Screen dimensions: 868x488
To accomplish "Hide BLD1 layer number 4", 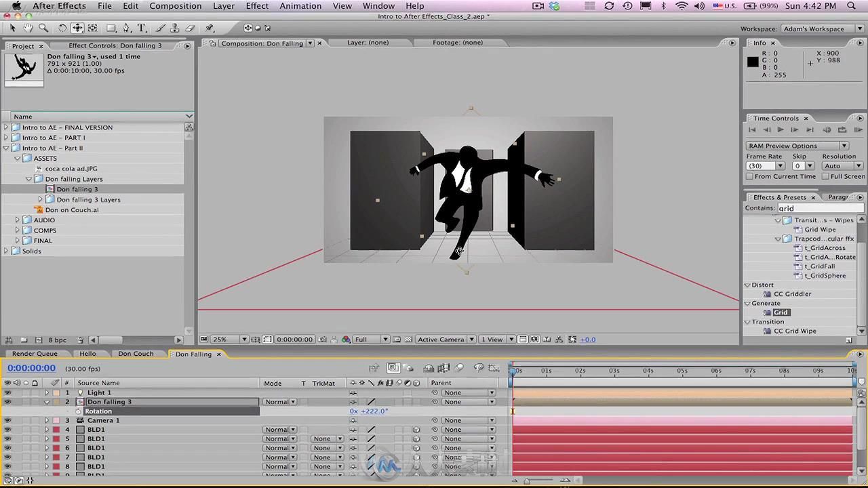I will tap(7, 430).
